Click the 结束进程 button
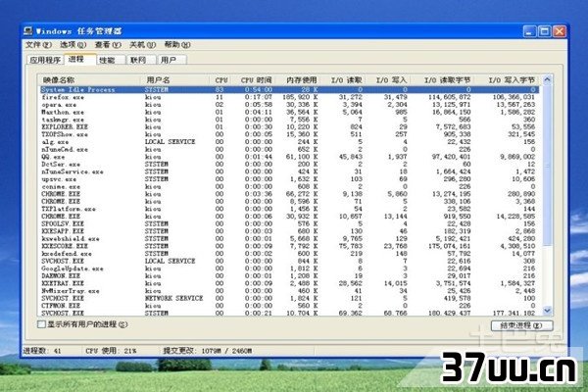This screenshot has width=588, height=392. (521, 325)
